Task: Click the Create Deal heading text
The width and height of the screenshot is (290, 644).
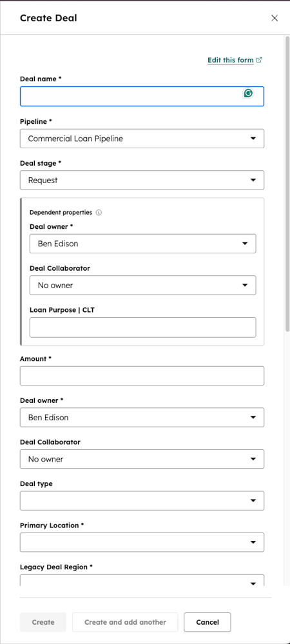Action: [48, 17]
